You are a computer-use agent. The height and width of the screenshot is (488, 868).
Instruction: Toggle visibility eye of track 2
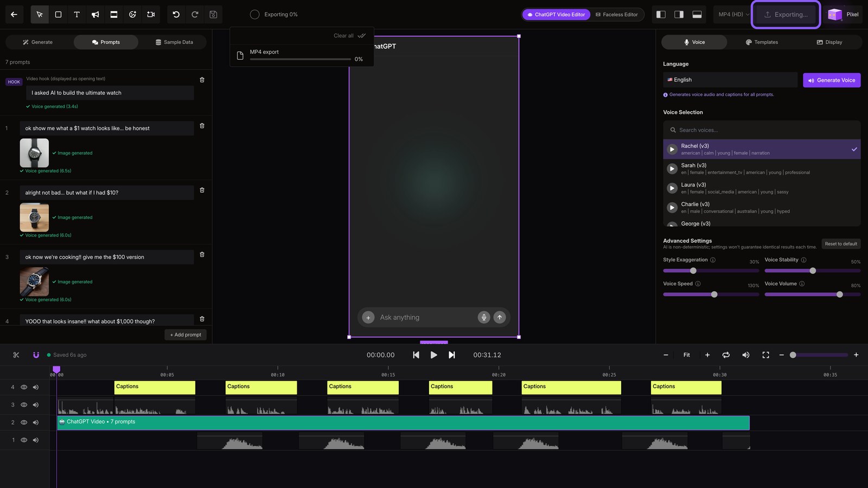24,422
